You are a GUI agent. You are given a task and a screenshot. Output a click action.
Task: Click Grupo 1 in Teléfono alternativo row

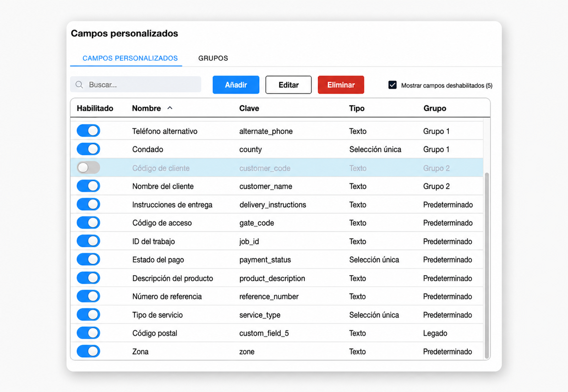pyautogui.click(x=436, y=131)
